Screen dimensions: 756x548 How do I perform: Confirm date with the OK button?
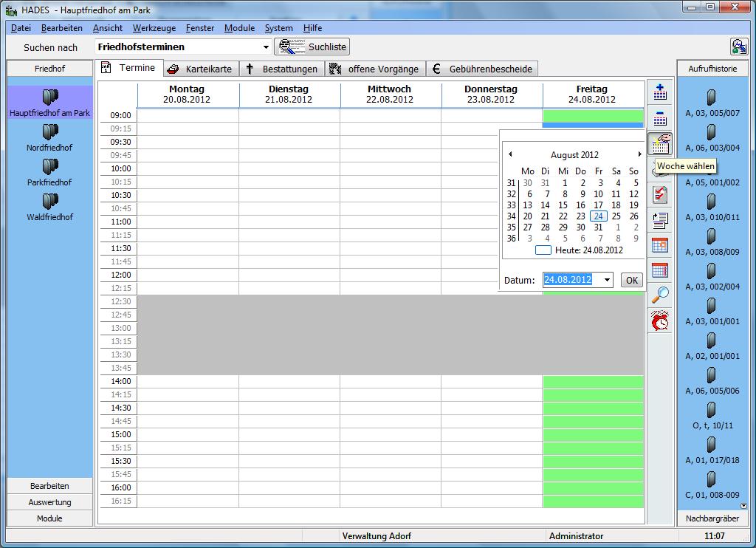tap(632, 280)
